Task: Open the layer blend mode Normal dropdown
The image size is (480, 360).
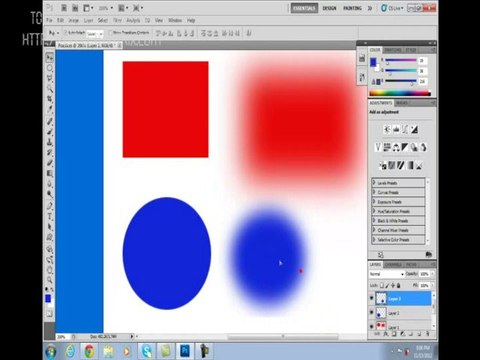Action: [387, 274]
